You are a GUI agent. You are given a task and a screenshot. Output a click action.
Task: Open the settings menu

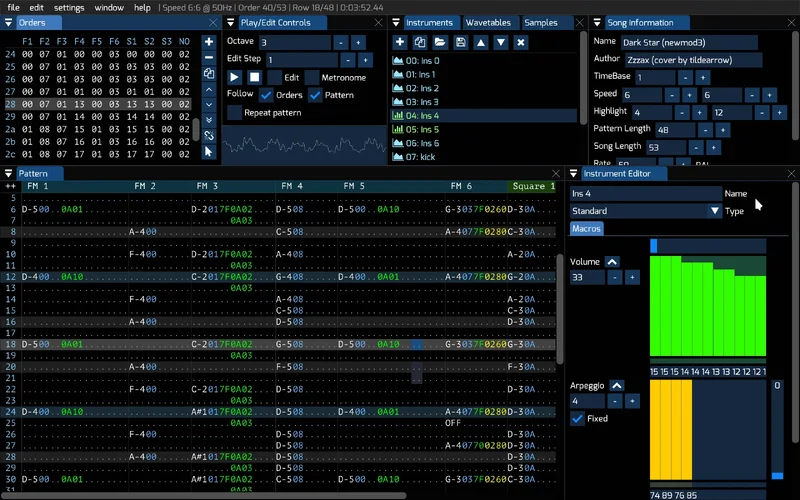69,7
